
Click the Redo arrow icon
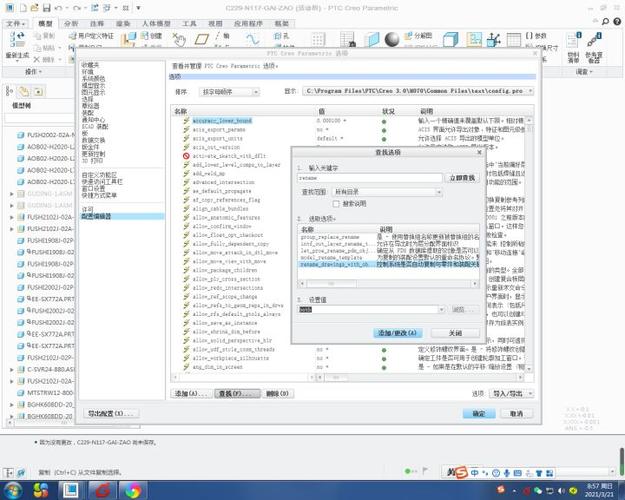point(77,8)
